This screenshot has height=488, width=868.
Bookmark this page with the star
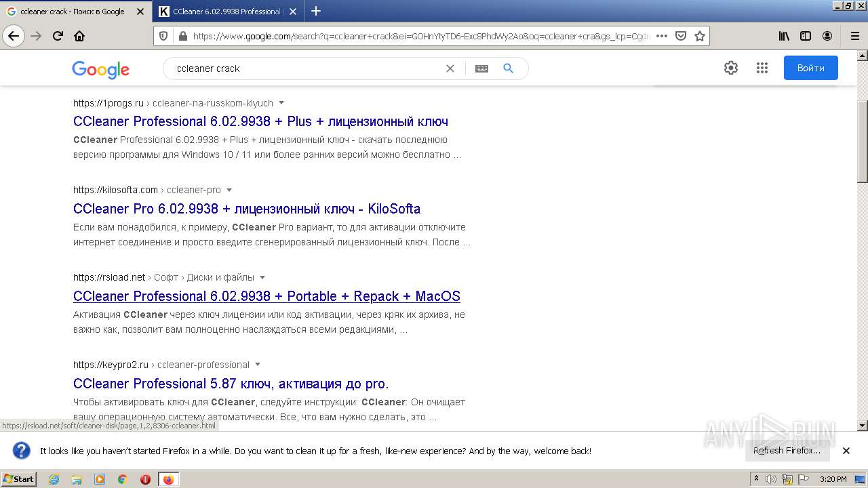pyautogui.click(x=700, y=36)
